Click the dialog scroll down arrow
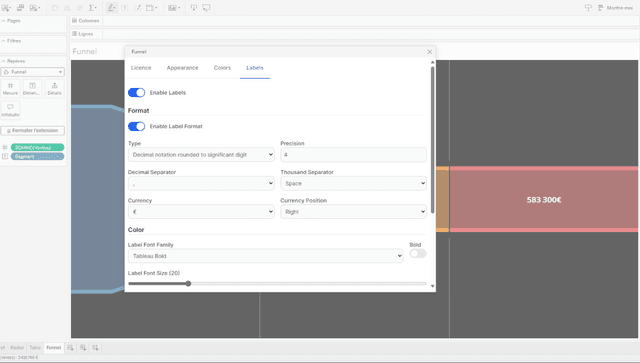 [x=433, y=286]
